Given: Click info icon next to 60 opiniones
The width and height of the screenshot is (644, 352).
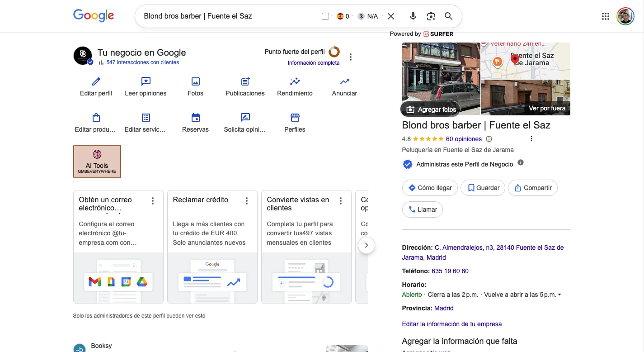Looking at the screenshot, I should pos(489,139).
